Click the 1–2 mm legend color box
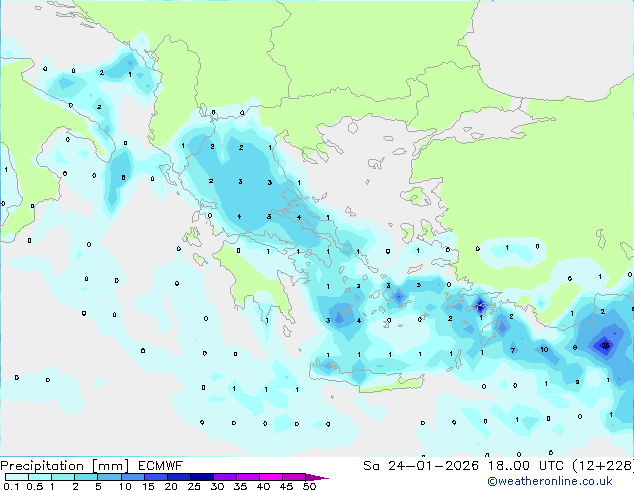The width and height of the screenshot is (634, 490). click(x=63, y=477)
